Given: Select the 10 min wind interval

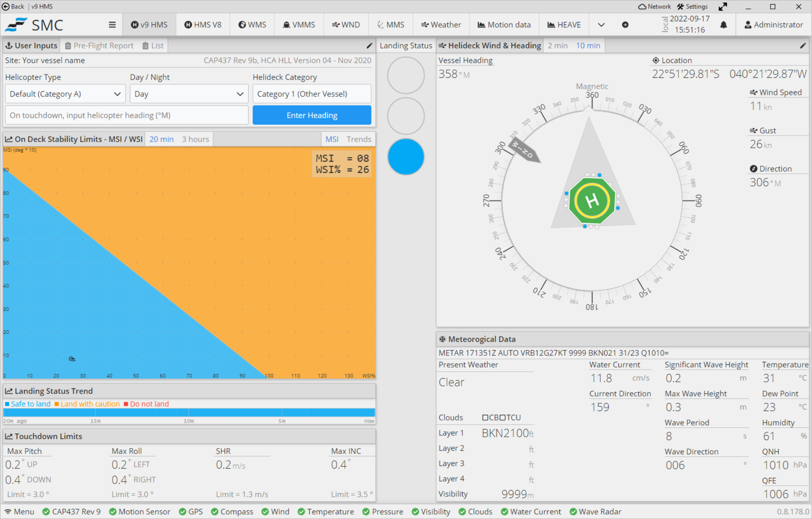Looking at the screenshot, I should (588, 46).
